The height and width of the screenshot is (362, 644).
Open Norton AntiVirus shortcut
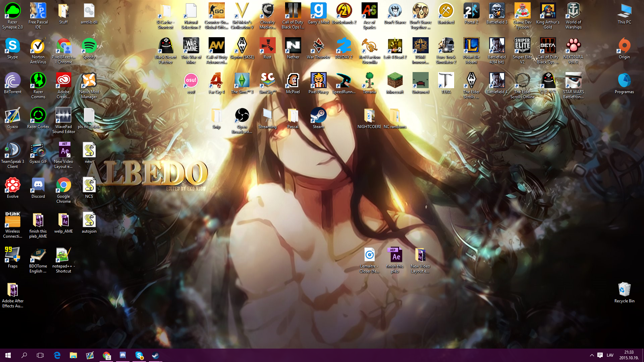tap(38, 51)
